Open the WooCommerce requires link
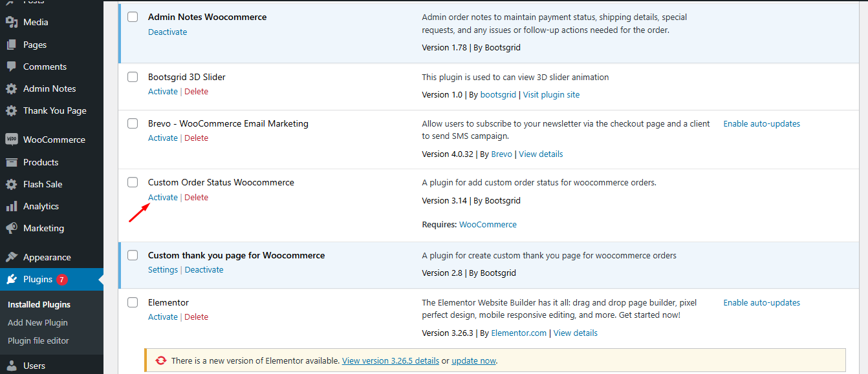Image resolution: width=868 pixels, height=374 pixels. click(488, 224)
